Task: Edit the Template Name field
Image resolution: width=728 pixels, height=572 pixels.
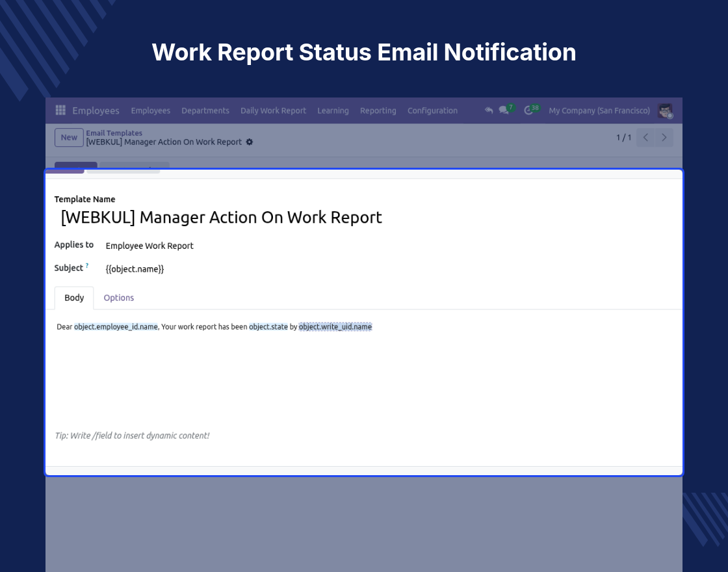Action: pyautogui.click(x=222, y=217)
